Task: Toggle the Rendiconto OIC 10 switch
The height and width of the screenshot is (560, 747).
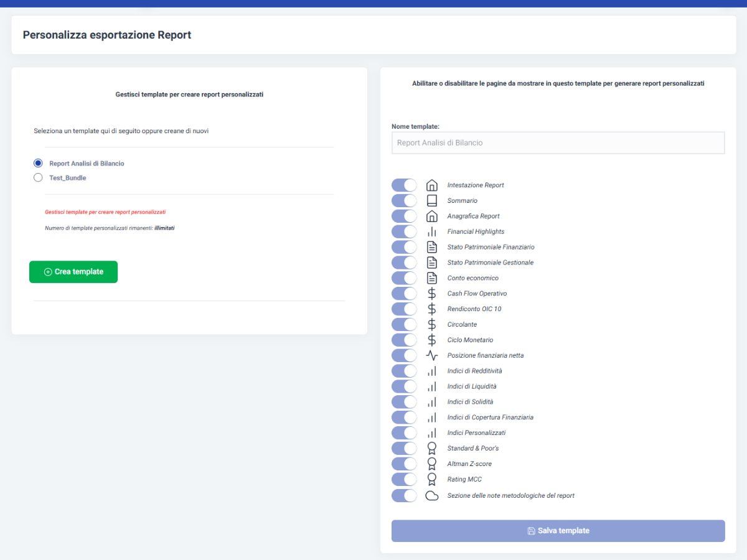Action: pyautogui.click(x=404, y=309)
